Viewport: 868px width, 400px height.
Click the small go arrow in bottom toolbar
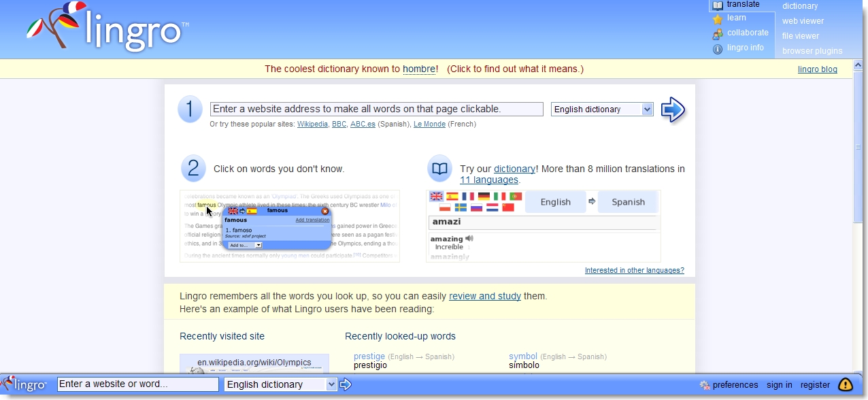346,384
